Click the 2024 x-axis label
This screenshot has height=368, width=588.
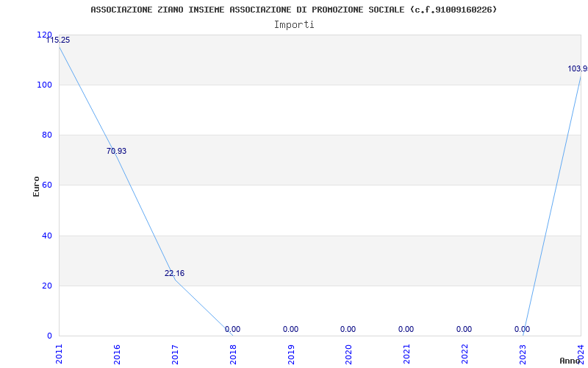pyautogui.click(x=581, y=354)
